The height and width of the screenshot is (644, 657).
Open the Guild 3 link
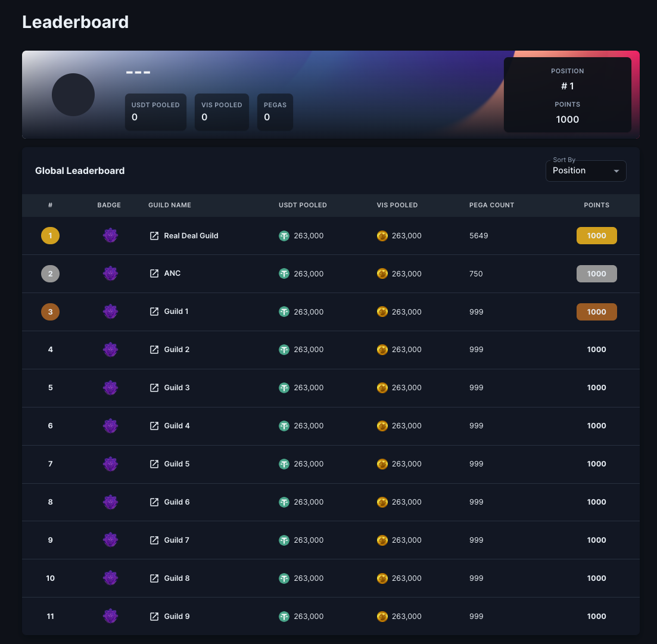(x=177, y=388)
